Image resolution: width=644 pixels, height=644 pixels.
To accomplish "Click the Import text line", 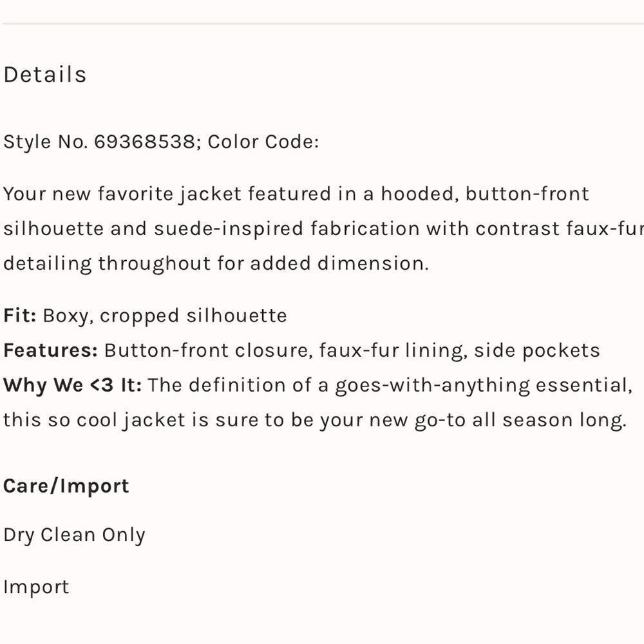I will click(36, 587).
